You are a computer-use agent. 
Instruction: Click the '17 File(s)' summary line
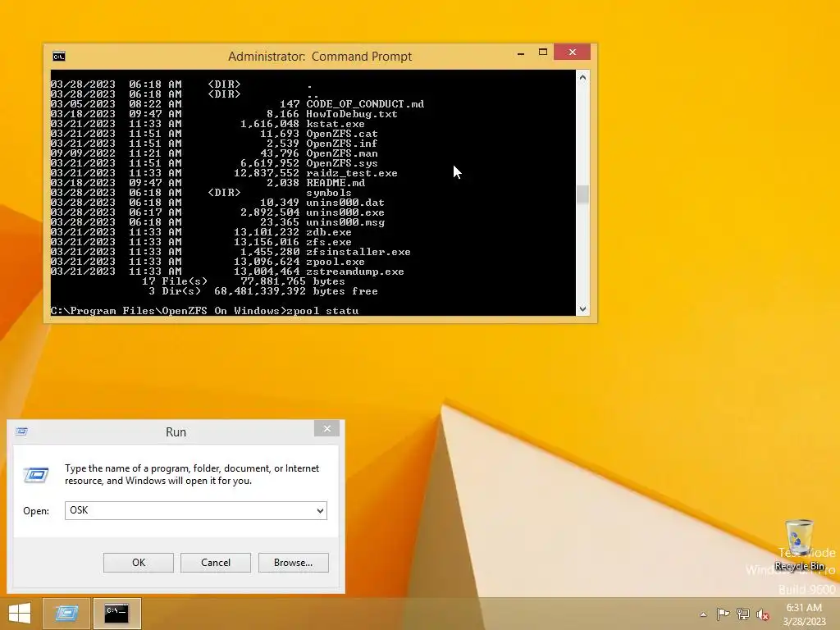pos(243,281)
